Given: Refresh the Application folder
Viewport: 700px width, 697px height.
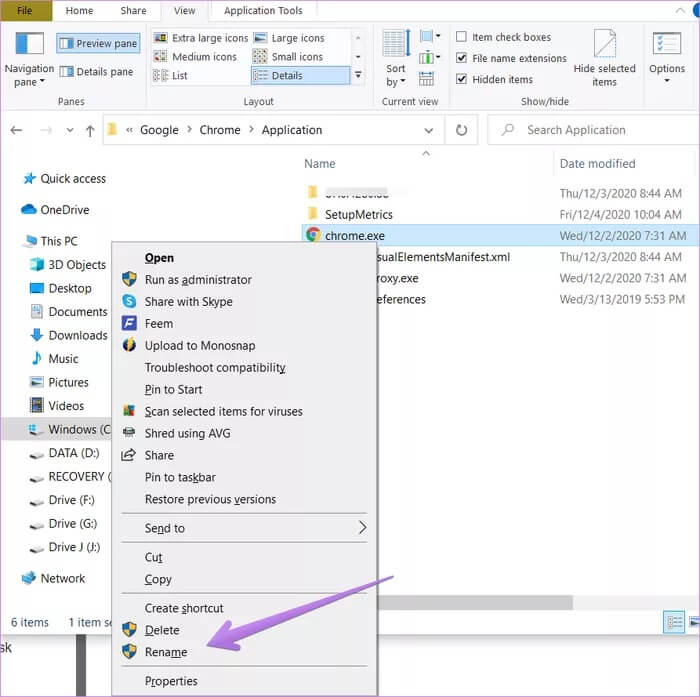Looking at the screenshot, I should coord(461,130).
